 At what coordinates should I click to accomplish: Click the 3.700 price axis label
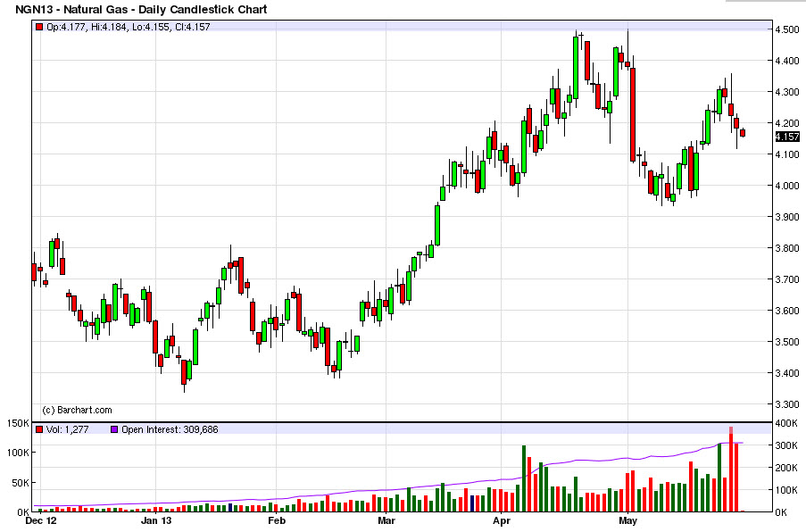[x=787, y=279]
